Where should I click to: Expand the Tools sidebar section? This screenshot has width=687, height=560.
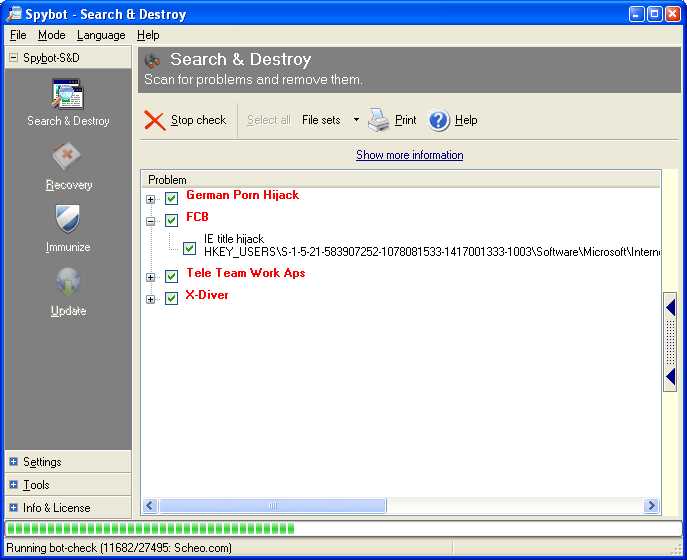[x=14, y=485]
